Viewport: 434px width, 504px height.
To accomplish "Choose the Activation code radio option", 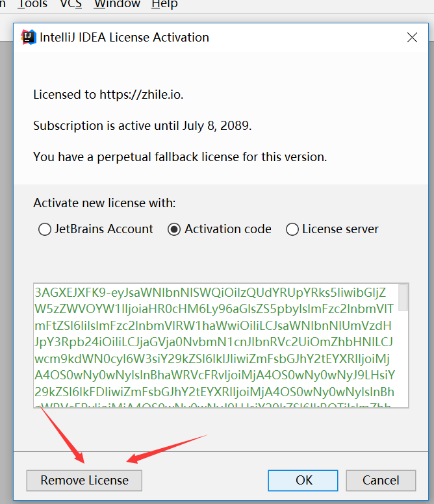I will (x=174, y=229).
